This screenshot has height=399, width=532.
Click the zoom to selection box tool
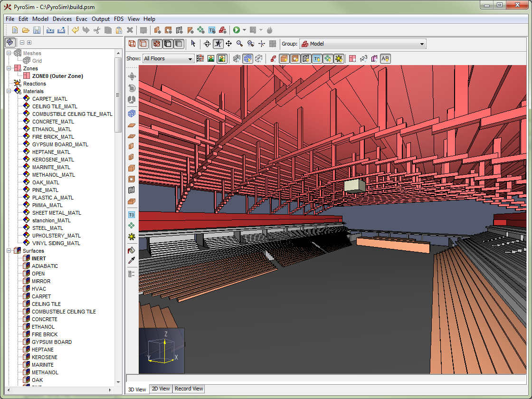tap(251, 43)
